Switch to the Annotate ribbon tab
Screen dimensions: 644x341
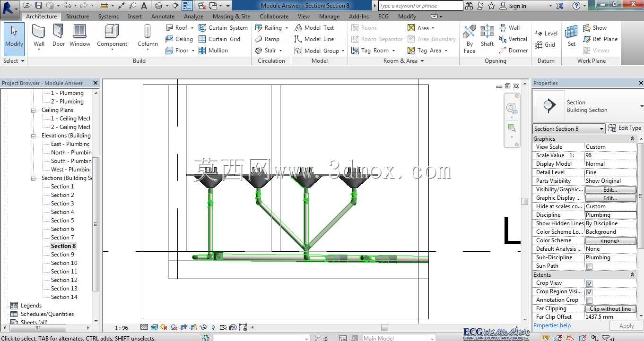[163, 17]
